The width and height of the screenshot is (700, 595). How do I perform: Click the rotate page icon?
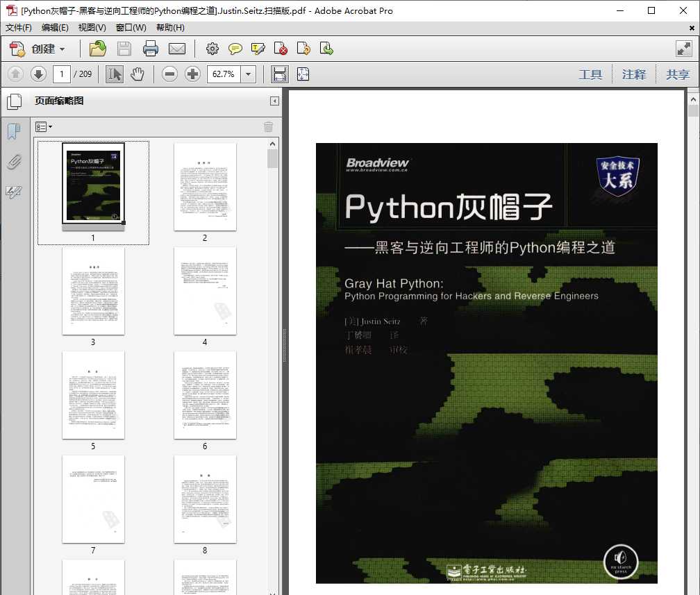point(303,48)
